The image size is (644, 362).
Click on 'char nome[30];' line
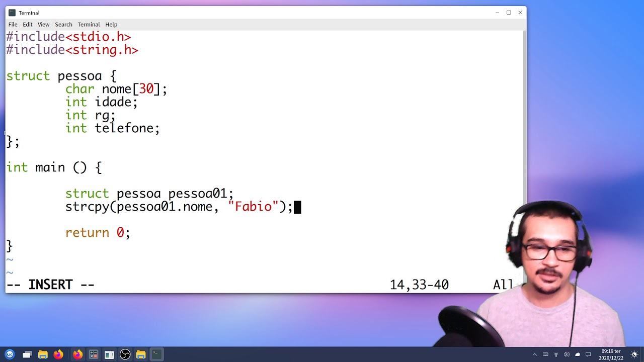pos(116,89)
